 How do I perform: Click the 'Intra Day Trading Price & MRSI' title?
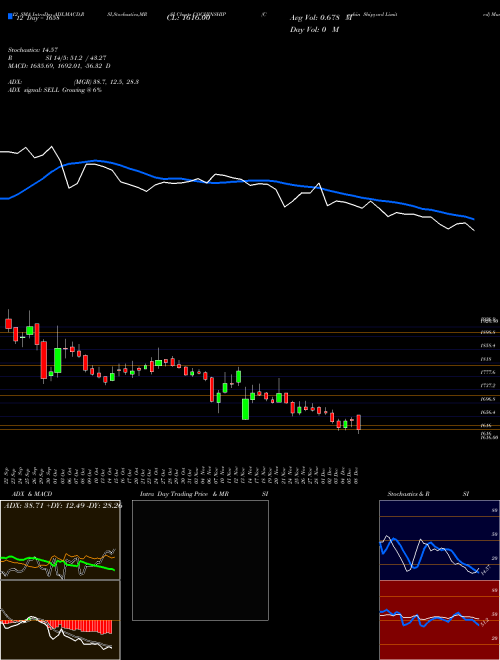(204, 494)
